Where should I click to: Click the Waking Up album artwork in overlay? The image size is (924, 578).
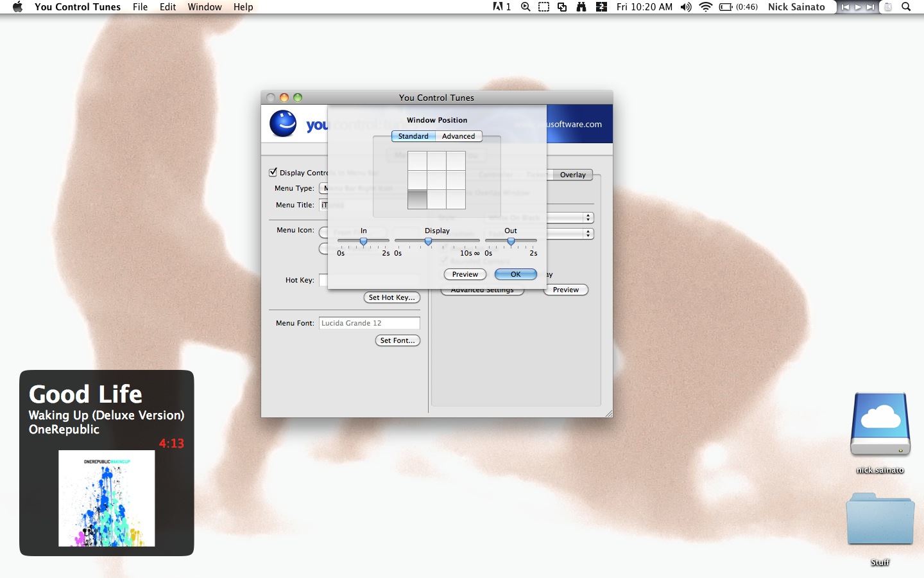point(107,498)
